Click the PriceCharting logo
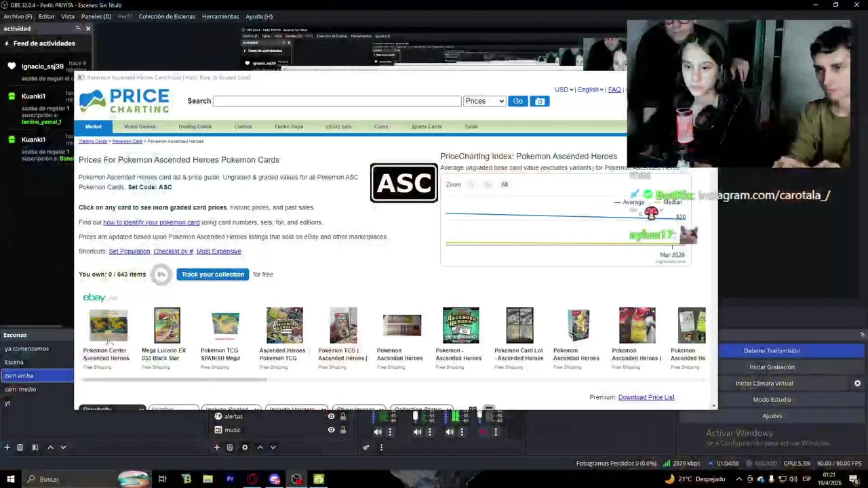 [124, 101]
